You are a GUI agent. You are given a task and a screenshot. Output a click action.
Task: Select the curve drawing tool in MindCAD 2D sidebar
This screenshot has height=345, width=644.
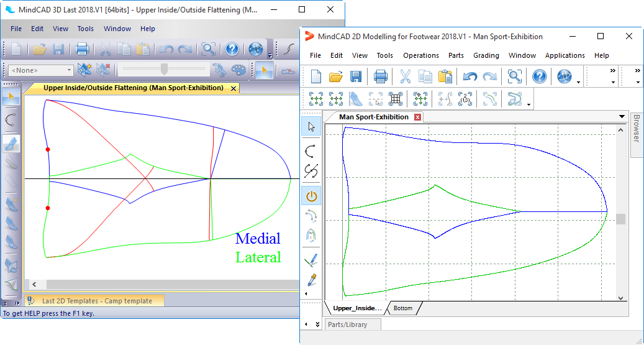point(311,151)
